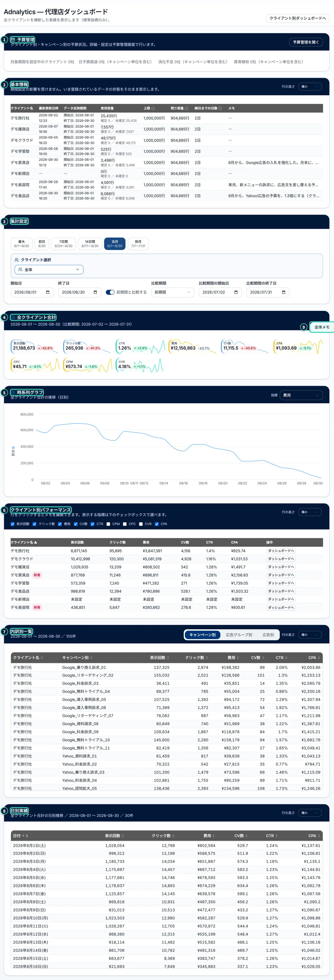The image size is (334, 980).
Task: Turn off the 前期間と比較する toggle
Action: click(x=110, y=292)
